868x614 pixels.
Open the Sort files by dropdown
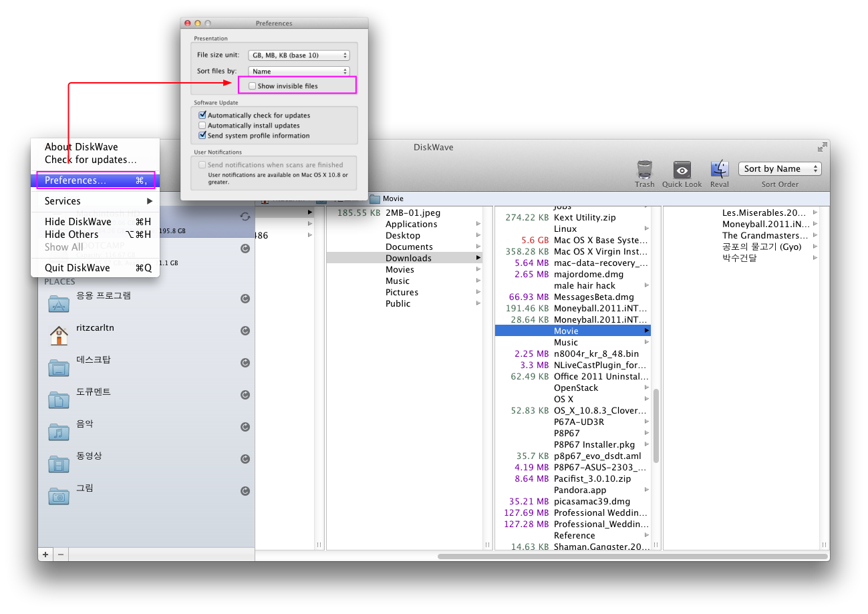pos(299,71)
